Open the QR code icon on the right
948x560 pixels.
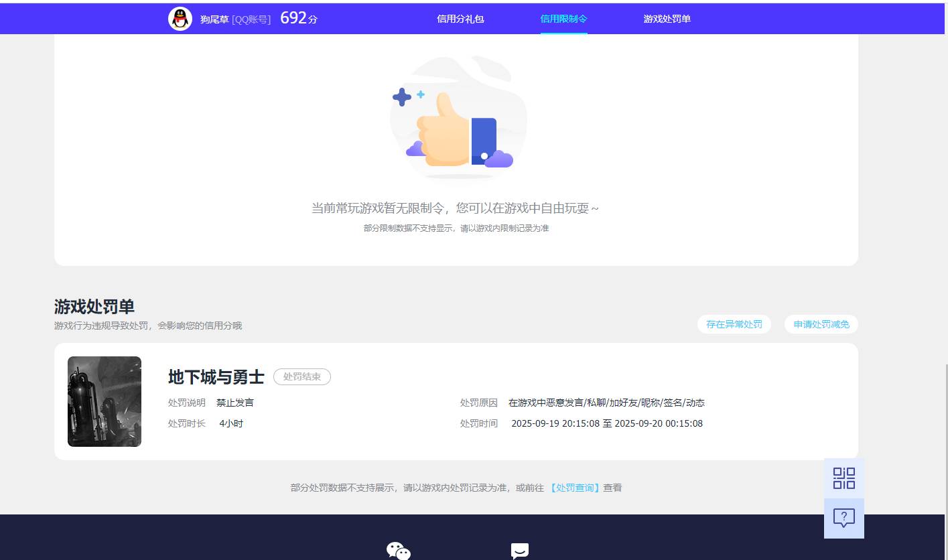point(843,478)
